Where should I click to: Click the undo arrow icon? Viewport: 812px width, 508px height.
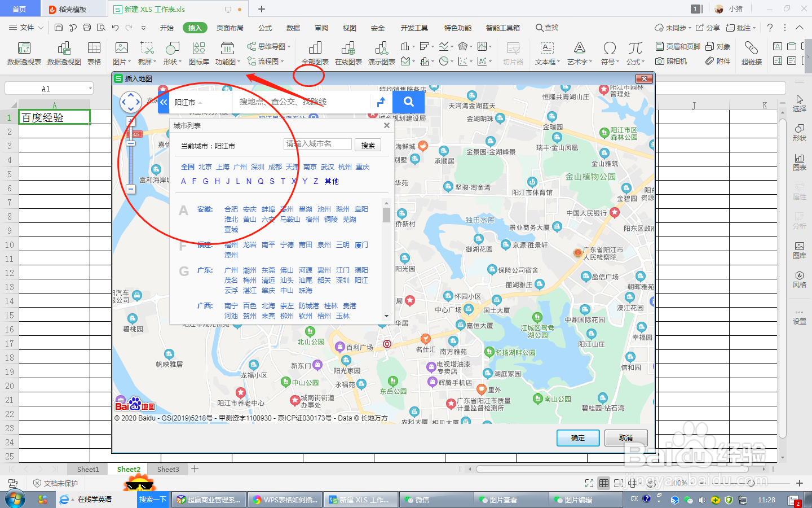115,27
